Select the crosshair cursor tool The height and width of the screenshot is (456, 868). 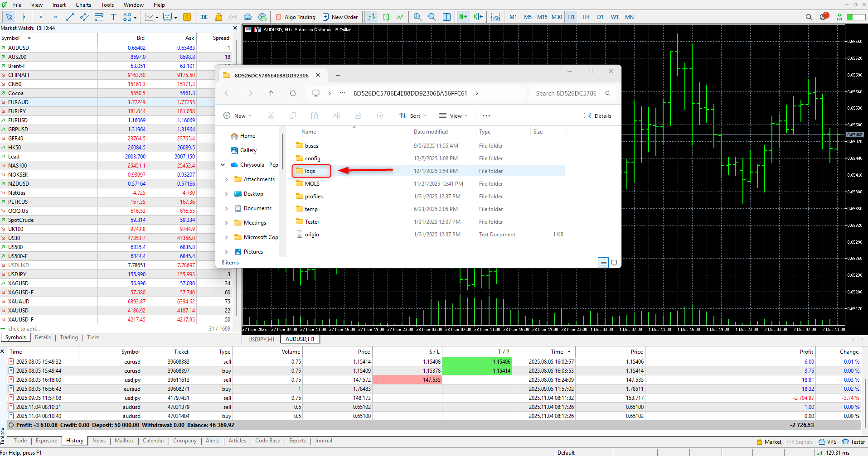(24, 17)
